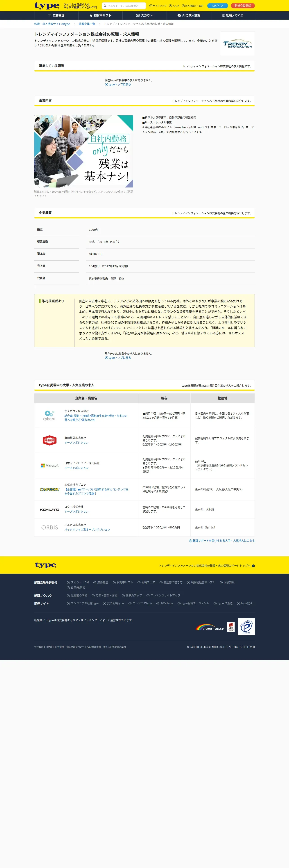This screenshot has width=289, height=868.
Task: Open the 個人情報について footer link
Action: click(75, 647)
